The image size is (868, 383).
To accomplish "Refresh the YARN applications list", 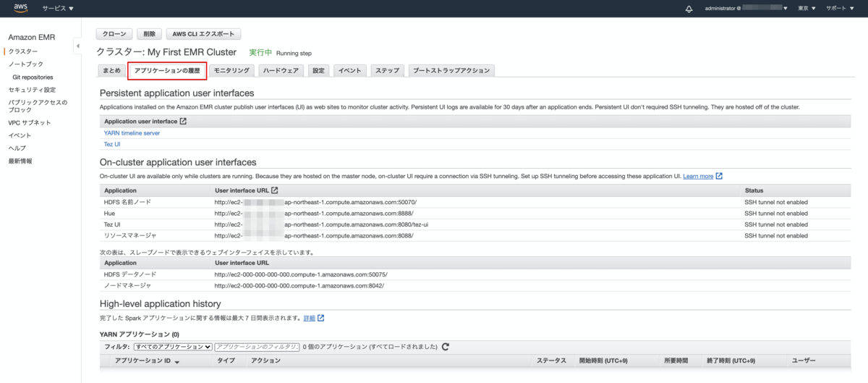I will point(446,347).
